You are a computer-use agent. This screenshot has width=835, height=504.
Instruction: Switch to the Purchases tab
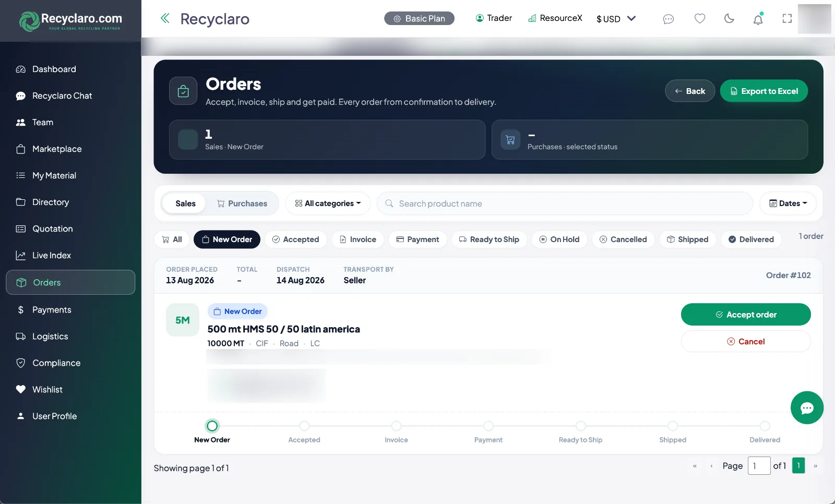click(242, 203)
